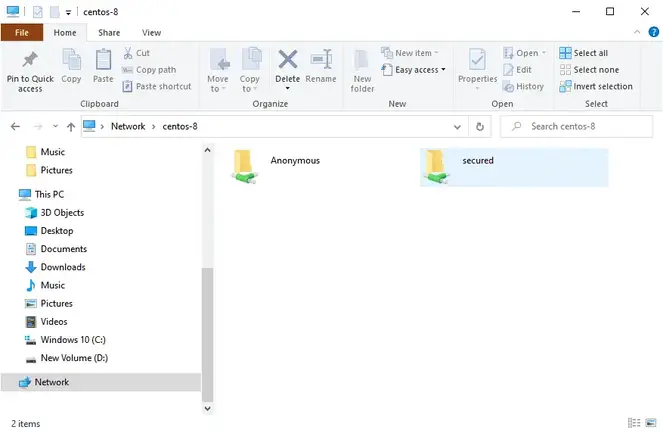Open Downloads in navigation pane

[x=55, y=267]
